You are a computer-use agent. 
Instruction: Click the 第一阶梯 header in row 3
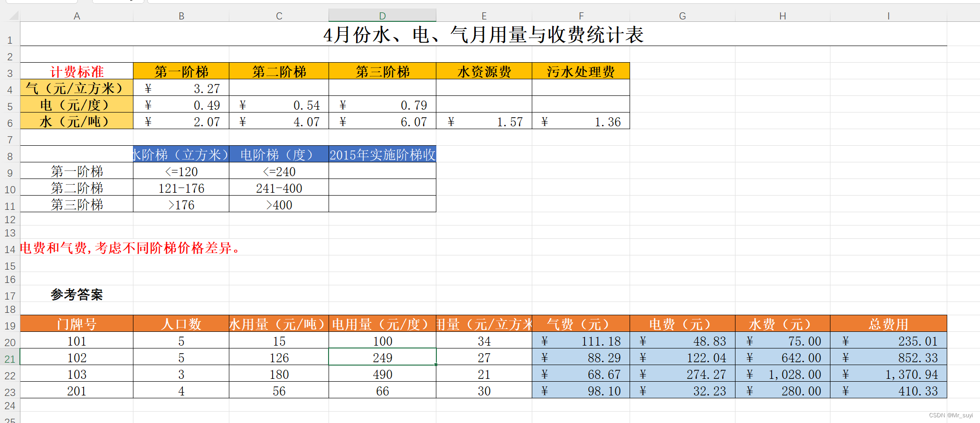[181, 71]
